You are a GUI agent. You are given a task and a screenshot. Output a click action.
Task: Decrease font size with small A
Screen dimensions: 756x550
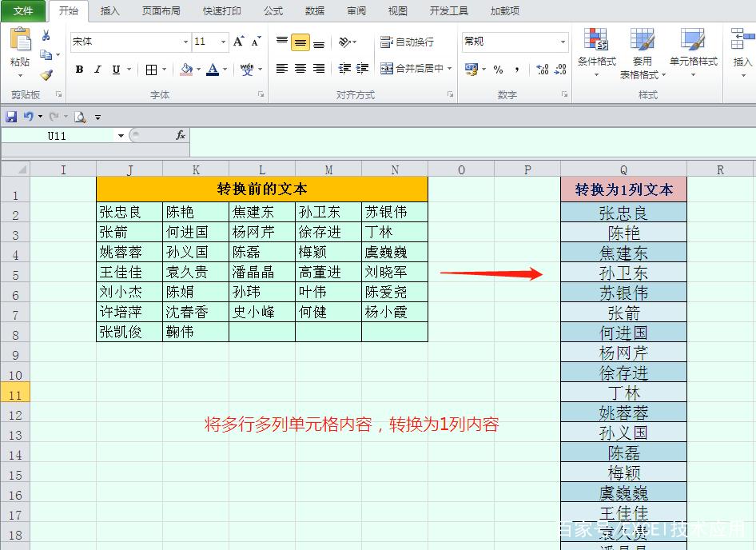(x=256, y=42)
